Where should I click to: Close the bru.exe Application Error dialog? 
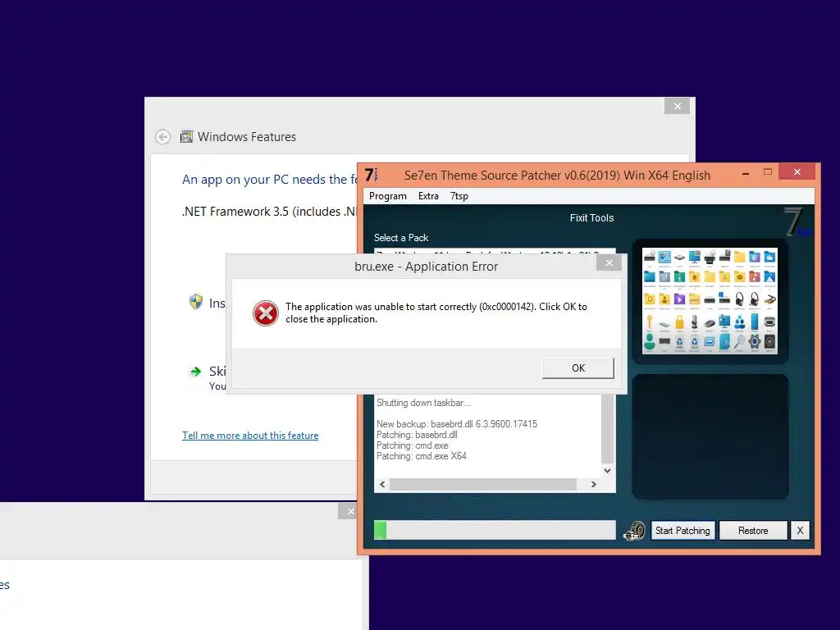pyautogui.click(x=609, y=263)
